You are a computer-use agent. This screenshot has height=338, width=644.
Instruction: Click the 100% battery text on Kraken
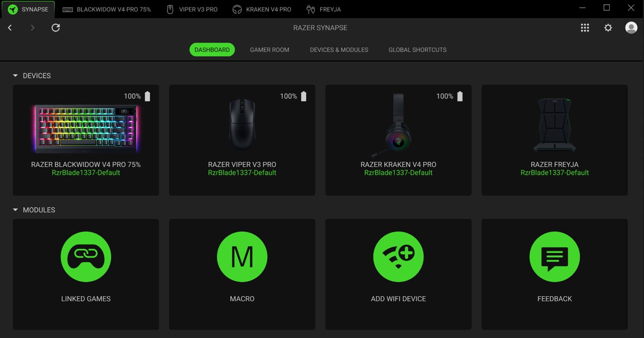[445, 96]
